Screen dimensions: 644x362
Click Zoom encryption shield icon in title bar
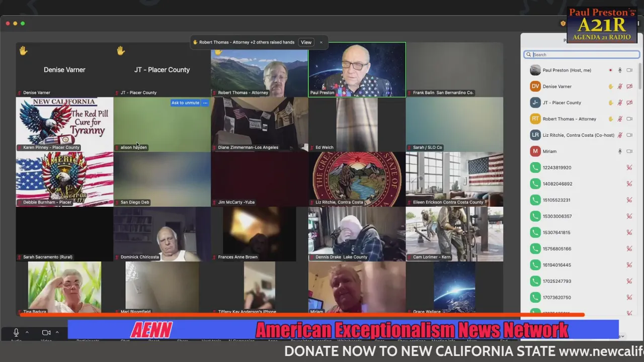(563, 23)
